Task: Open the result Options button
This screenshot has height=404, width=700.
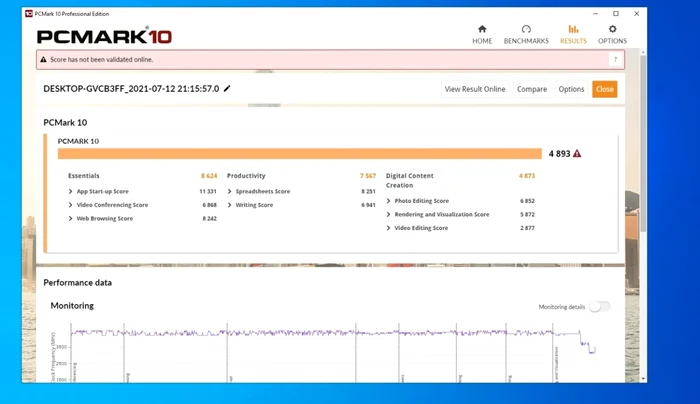Action: click(x=571, y=89)
